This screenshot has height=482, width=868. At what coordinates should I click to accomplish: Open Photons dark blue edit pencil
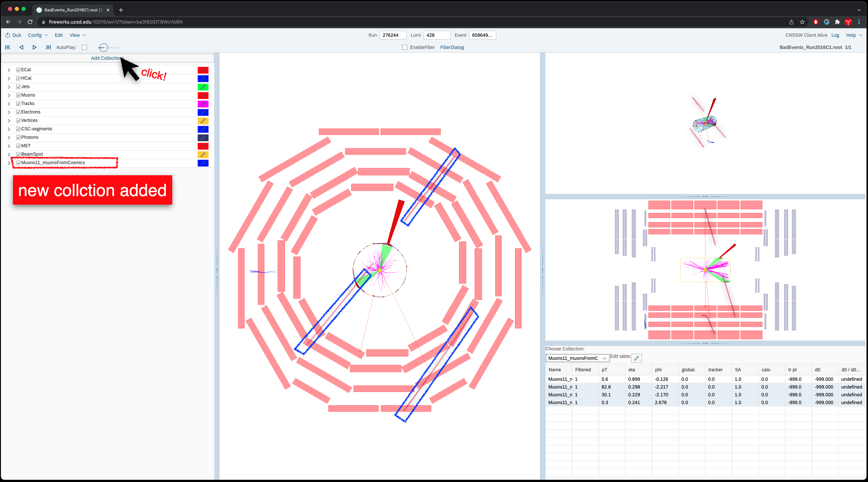click(x=203, y=137)
